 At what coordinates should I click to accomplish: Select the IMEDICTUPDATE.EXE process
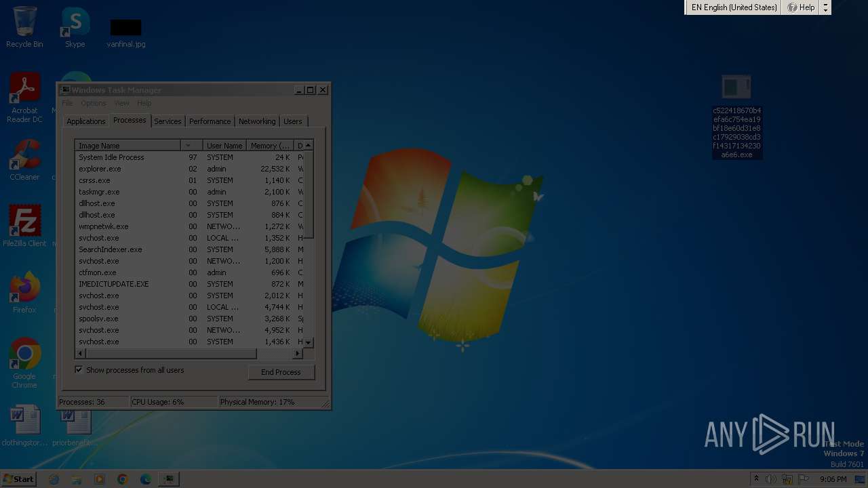pyautogui.click(x=189, y=284)
